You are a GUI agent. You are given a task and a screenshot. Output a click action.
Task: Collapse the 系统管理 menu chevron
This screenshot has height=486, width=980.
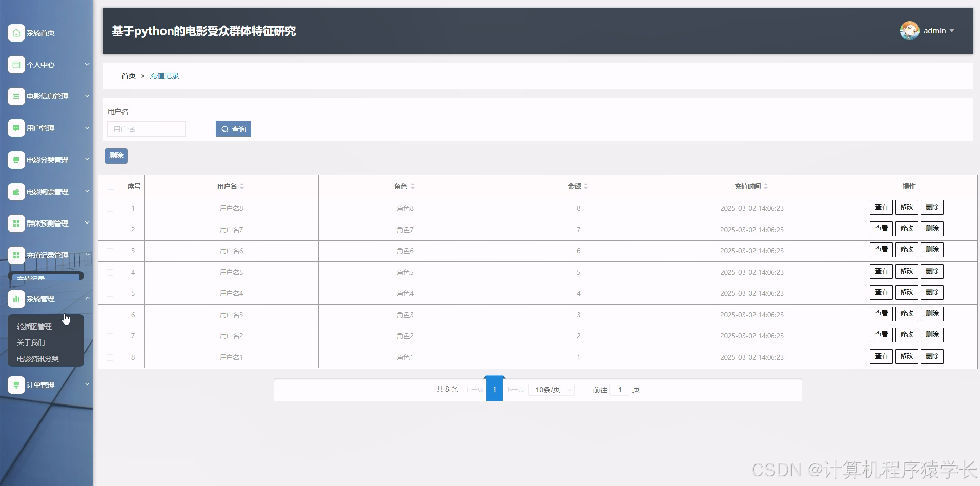pyautogui.click(x=87, y=298)
